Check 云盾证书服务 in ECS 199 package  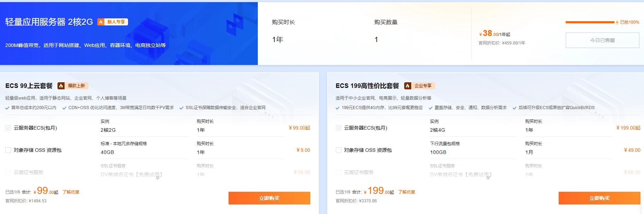(339, 172)
